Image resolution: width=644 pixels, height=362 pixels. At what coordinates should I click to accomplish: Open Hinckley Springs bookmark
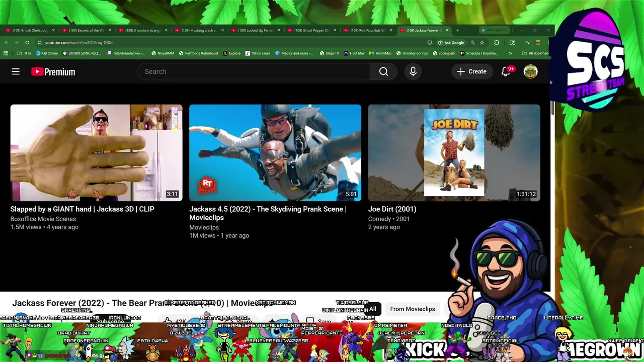click(412, 53)
